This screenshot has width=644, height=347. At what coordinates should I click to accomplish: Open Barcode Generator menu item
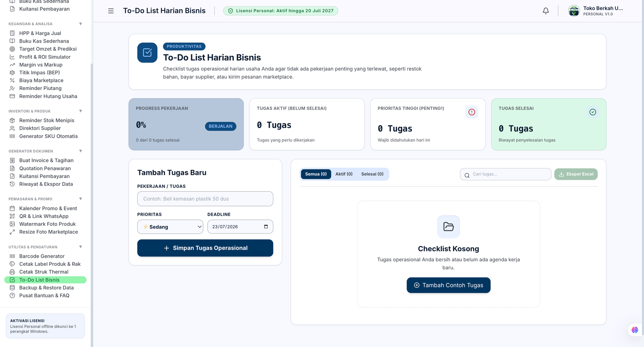(x=45, y=256)
